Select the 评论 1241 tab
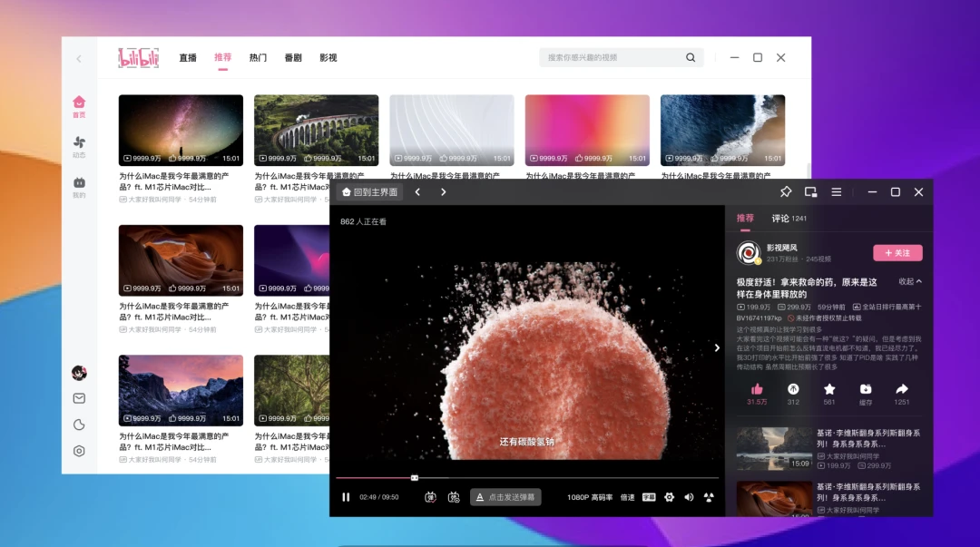Viewport: 980px width, 547px height. [789, 219]
